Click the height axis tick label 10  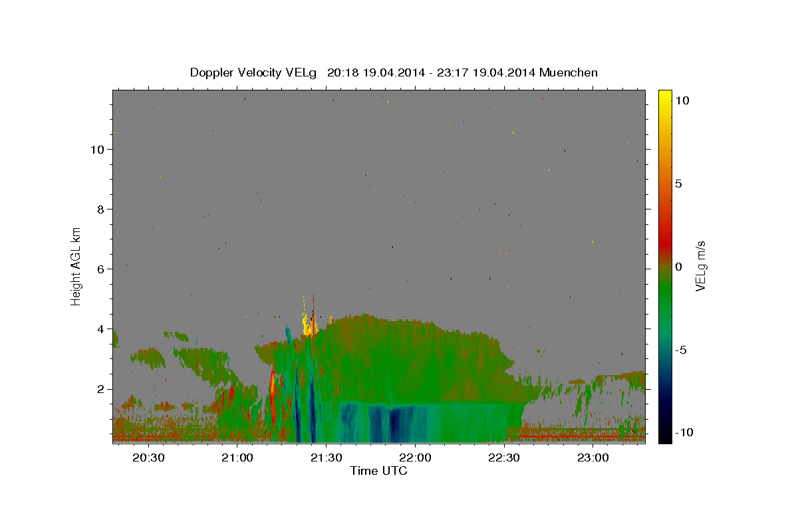(x=98, y=150)
